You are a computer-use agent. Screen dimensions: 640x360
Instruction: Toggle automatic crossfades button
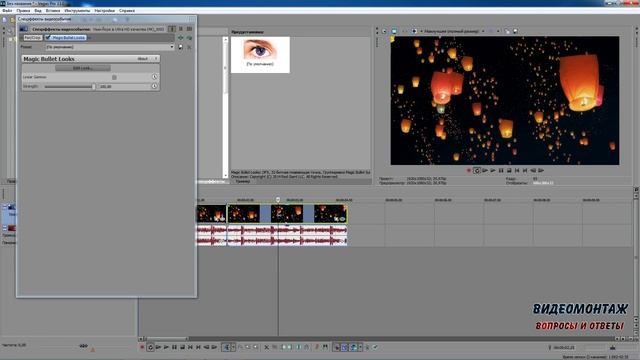click(344, 347)
